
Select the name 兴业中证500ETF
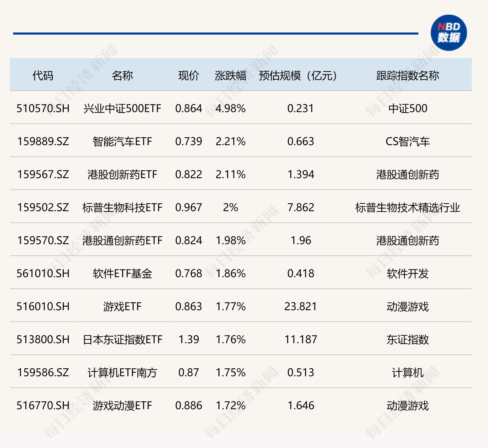(x=122, y=108)
